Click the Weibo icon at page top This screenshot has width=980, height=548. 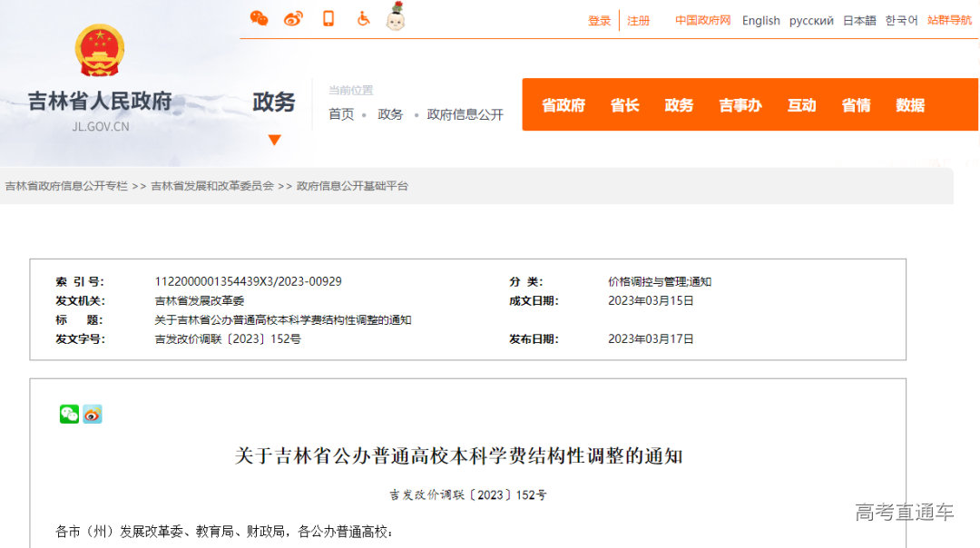[294, 18]
